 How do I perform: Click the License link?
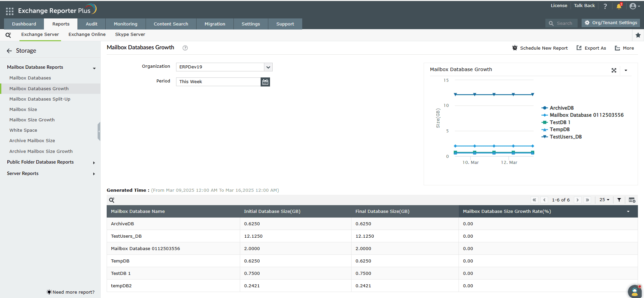pos(559,6)
